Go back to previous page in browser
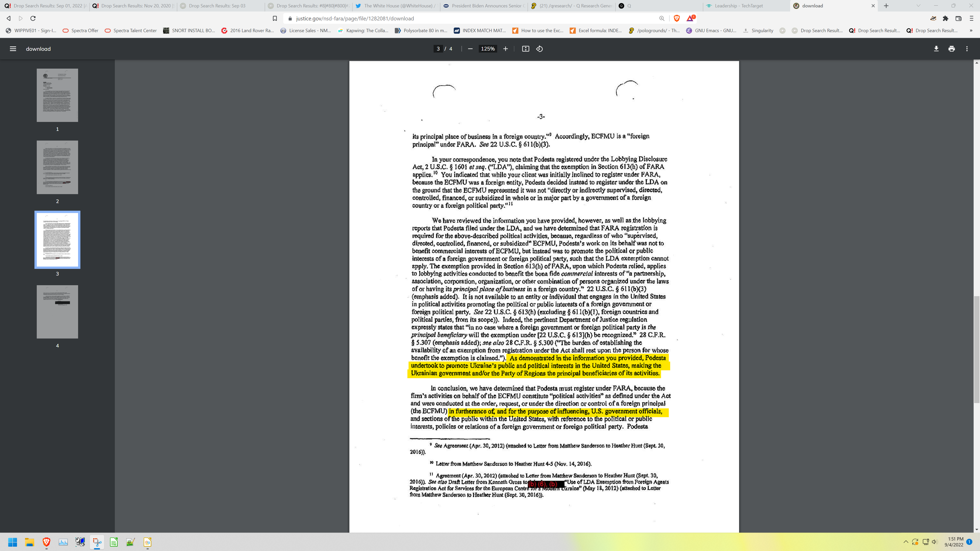 point(8,18)
